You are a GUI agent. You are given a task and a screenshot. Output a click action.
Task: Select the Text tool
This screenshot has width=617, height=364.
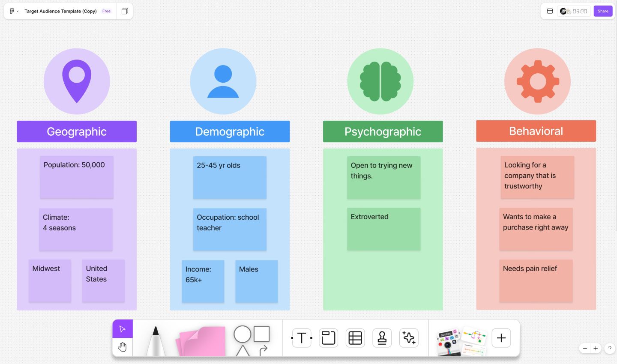pos(302,338)
